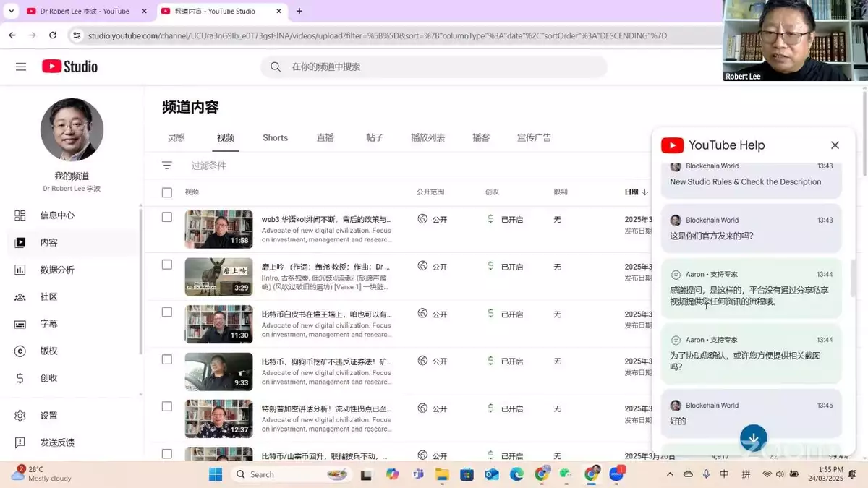Open the 磨上吟 video title link

coord(327,267)
